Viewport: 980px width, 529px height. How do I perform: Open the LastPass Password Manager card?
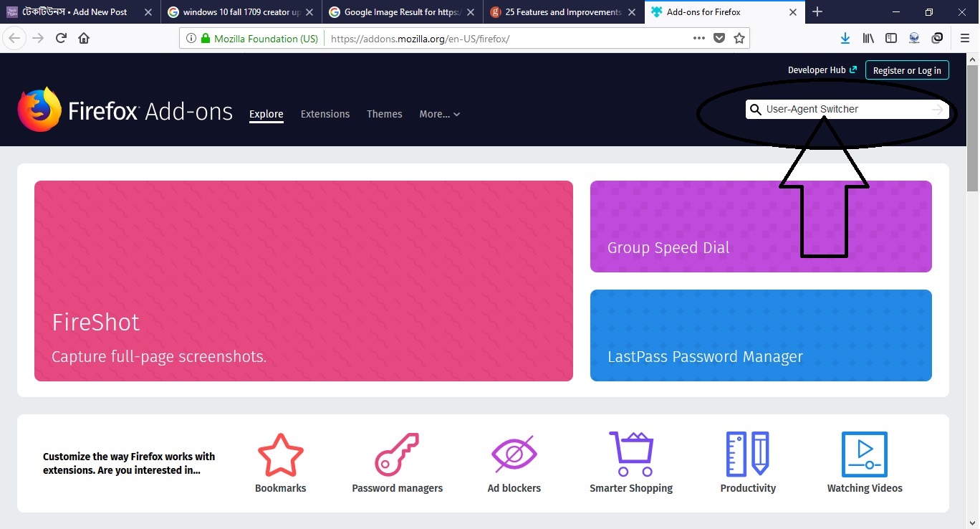761,335
